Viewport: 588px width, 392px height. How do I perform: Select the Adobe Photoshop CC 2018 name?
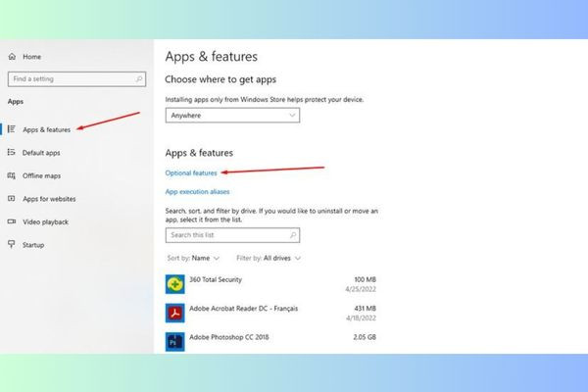pos(229,337)
